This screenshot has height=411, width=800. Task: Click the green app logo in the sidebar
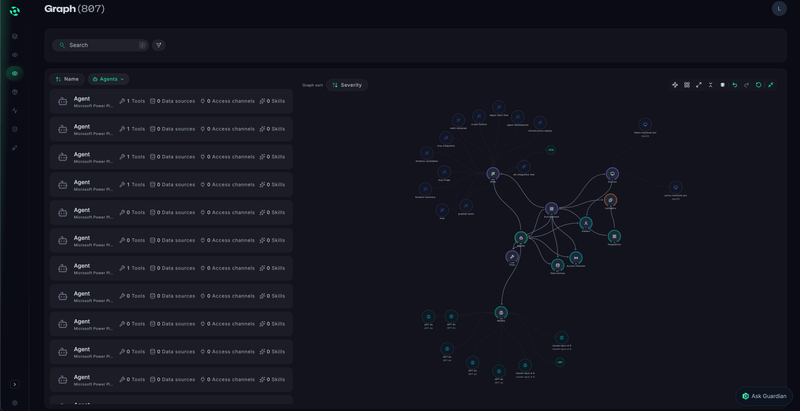[x=15, y=11]
